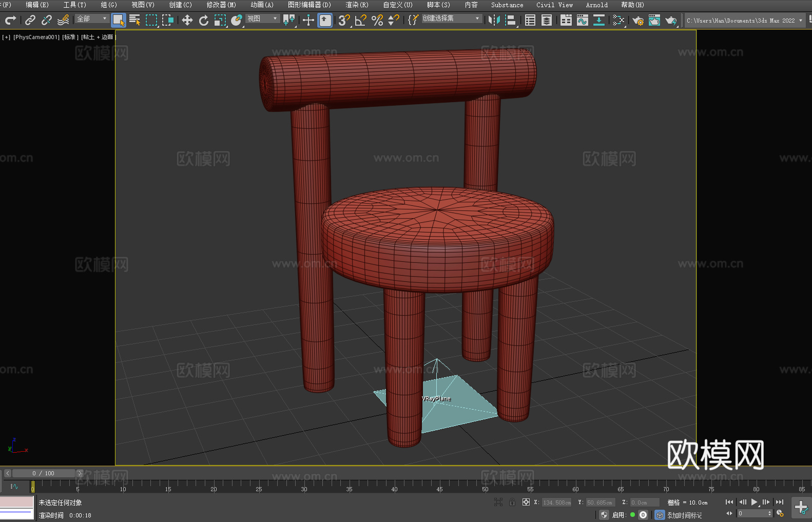Viewport: 812px width, 522px height.
Task: Step time slider forward with right arrow
Action: pyautogui.click(x=80, y=473)
